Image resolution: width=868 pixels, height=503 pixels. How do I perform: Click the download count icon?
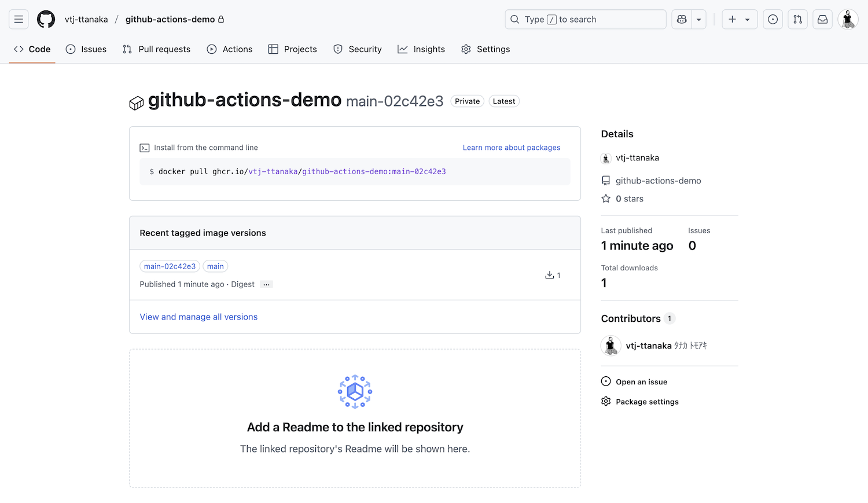tap(550, 275)
